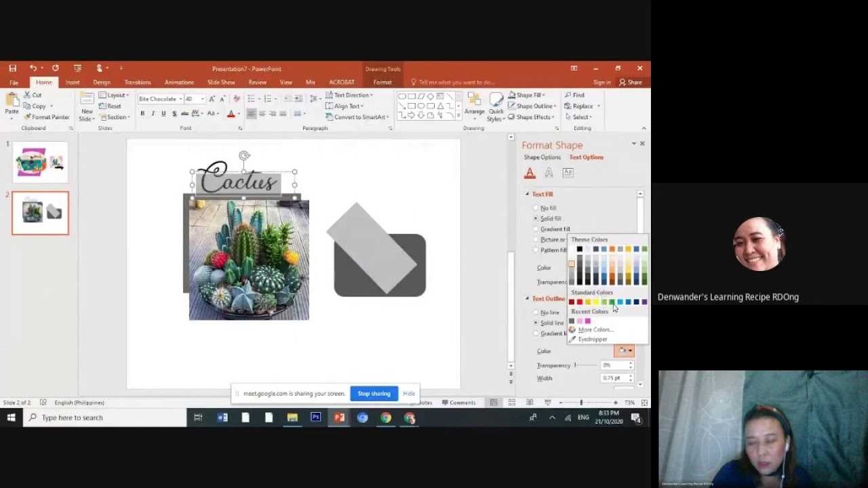Change the font color with red A
Viewport: 868px width, 488px height.
[231, 113]
